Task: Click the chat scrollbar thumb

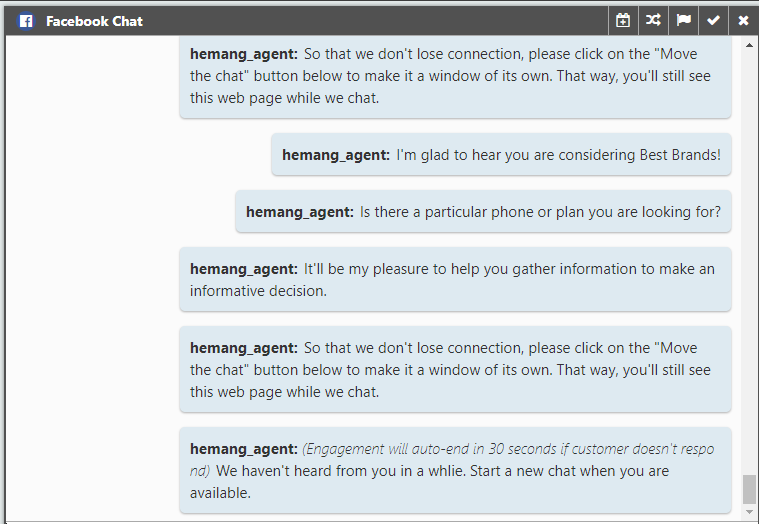Action: pos(750,489)
